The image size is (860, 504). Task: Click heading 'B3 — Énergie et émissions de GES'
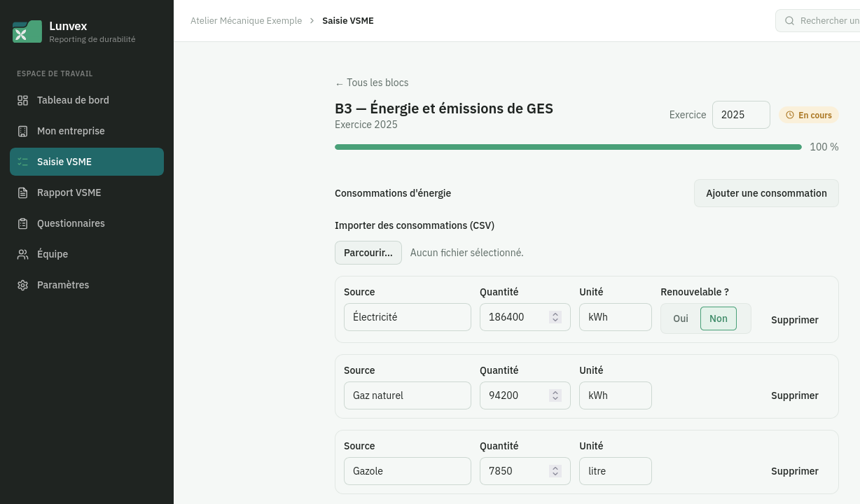tap(444, 108)
